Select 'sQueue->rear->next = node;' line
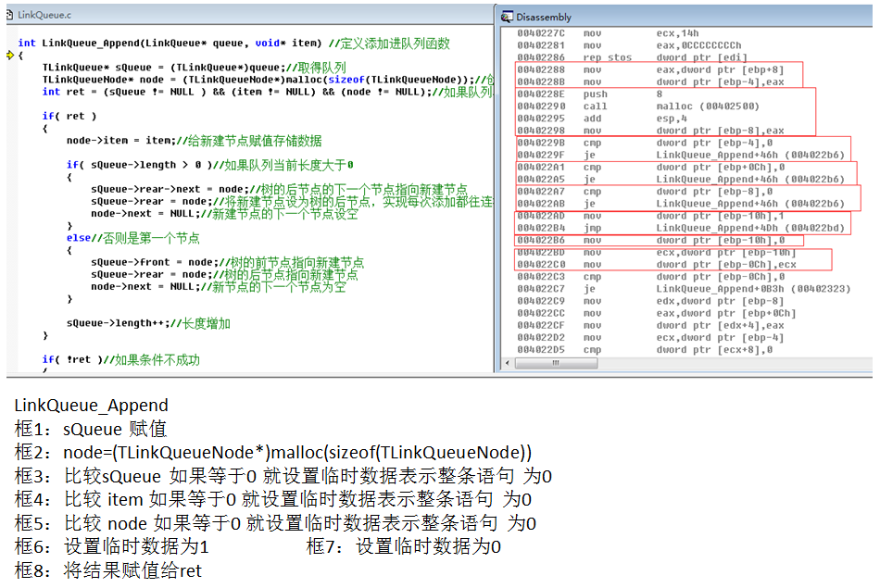Image resolution: width=880 pixels, height=588 pixels. tap(279, 189)
